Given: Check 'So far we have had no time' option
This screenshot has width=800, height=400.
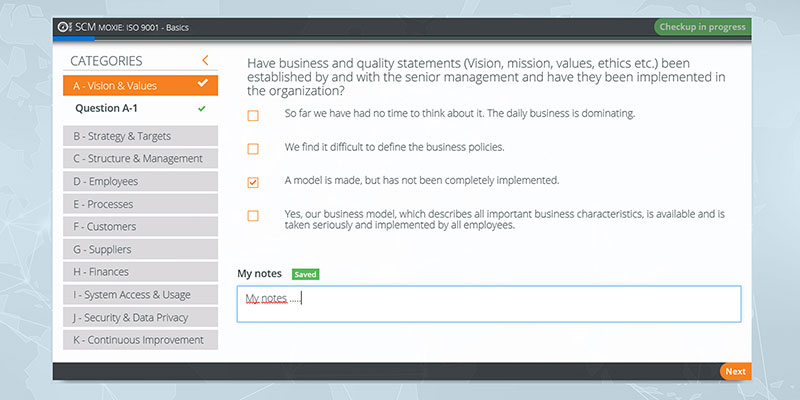Looking at the screenshot, I should [x=253, y=116].
